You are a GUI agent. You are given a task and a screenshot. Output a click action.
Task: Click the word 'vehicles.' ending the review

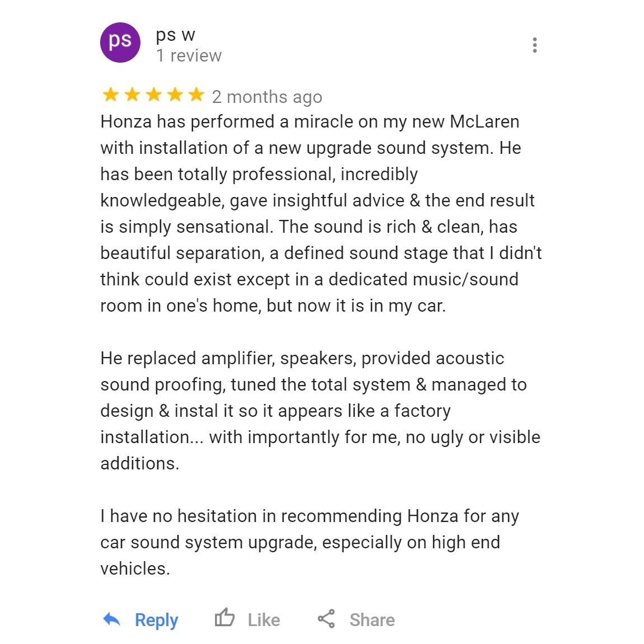(135, 569)
